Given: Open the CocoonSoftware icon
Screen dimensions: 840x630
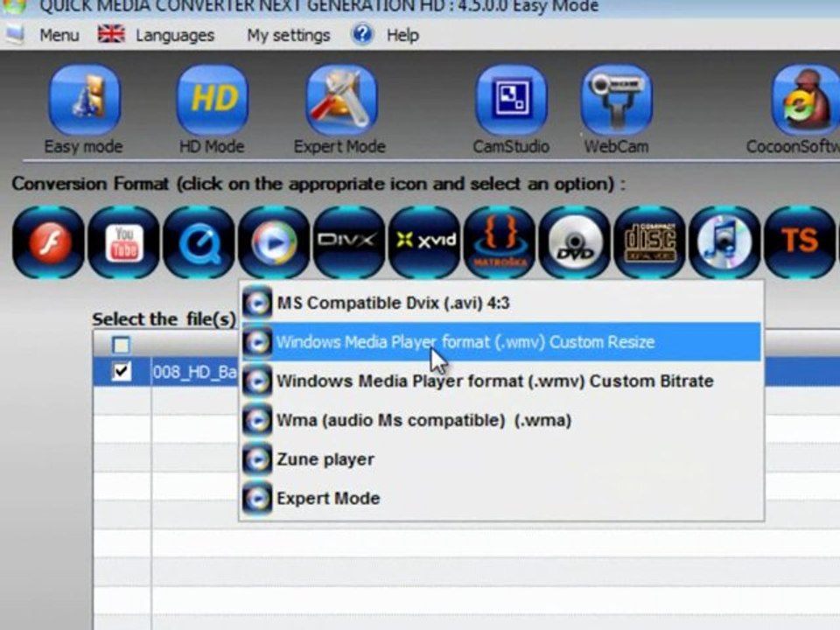Looking at the screenshot, I should click(805, 100).
